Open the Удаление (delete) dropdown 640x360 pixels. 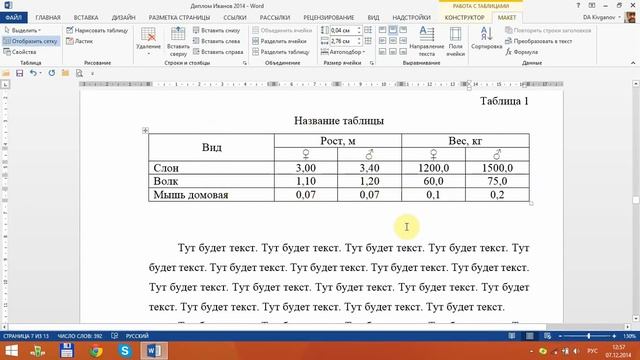click(148, 42)
